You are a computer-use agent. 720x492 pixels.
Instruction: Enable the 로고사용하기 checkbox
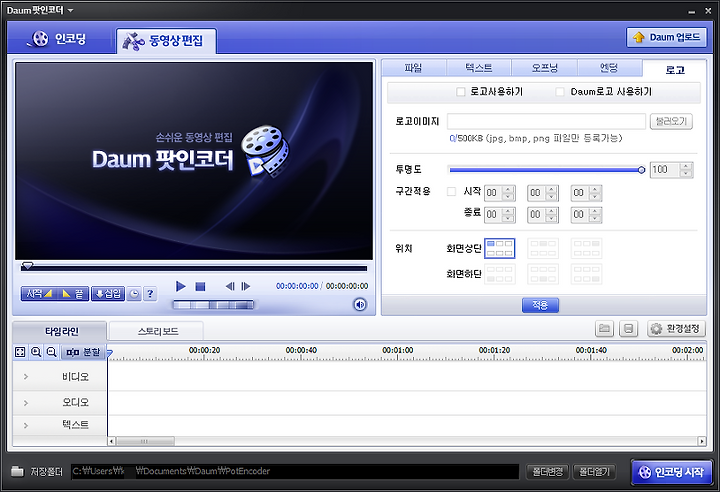click(x=461, y=92)
